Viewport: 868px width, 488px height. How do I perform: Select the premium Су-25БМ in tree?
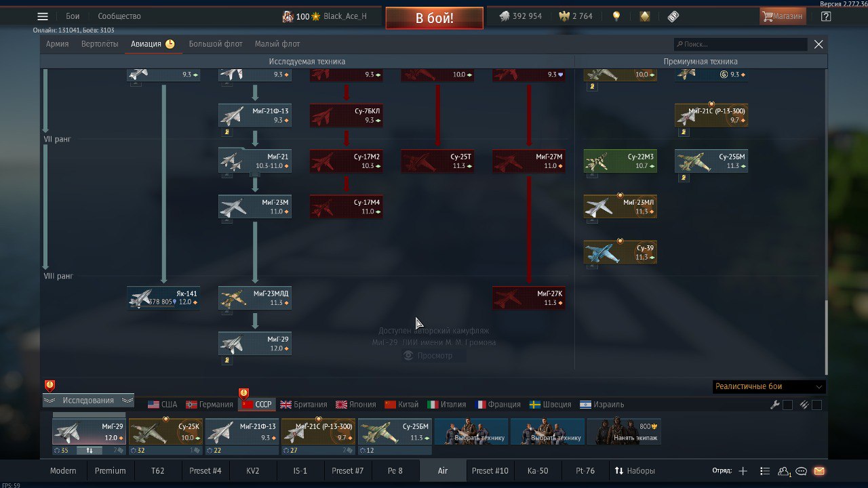pyautogui.click(x=711, y=161)
